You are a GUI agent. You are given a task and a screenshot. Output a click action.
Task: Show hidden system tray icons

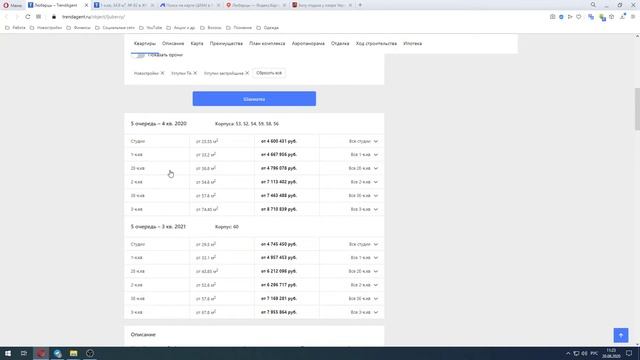point(568,353)
